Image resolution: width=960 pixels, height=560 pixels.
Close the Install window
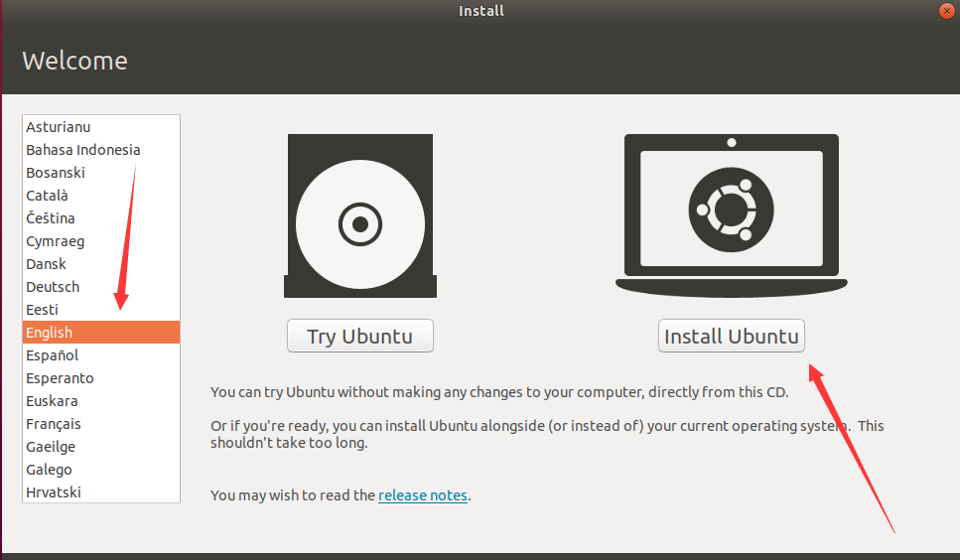(946, 11)
